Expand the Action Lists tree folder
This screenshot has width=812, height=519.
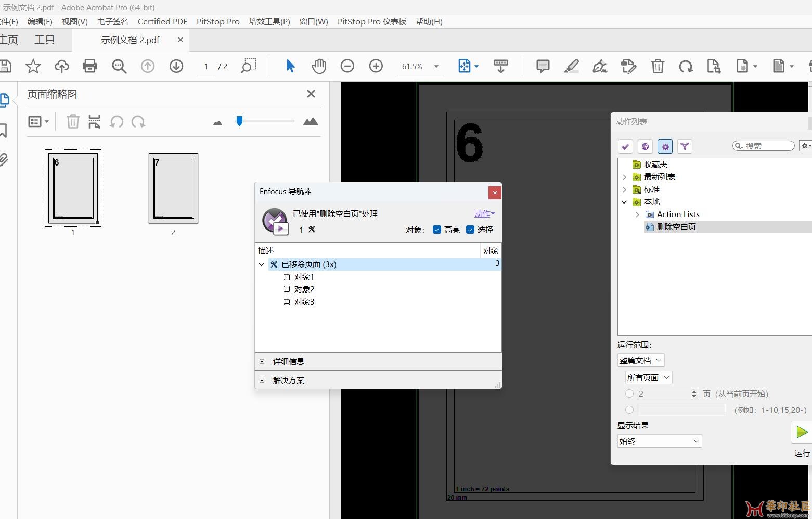click(637, 214)
